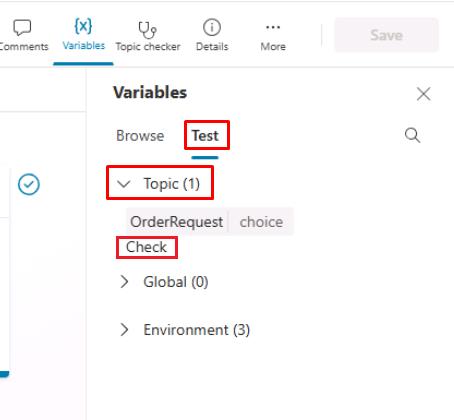Open the Details info icon
The image size is (454, 420).
click(x=212, y=27)
